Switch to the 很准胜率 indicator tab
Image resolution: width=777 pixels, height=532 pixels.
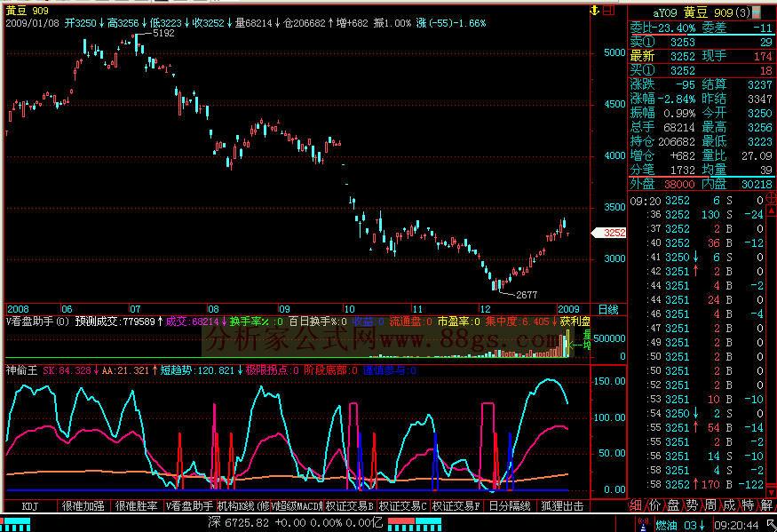point(136,506)
